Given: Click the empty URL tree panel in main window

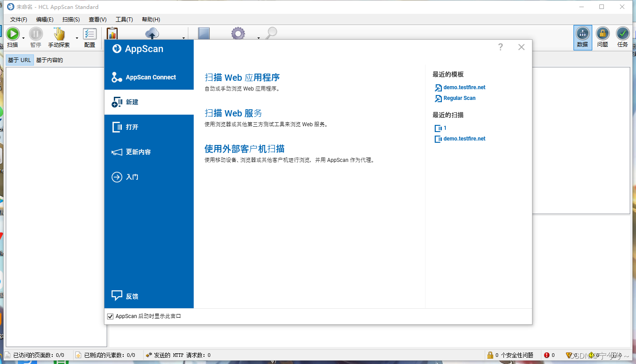Looking at the screenshot, I should [x=56, y=206].
